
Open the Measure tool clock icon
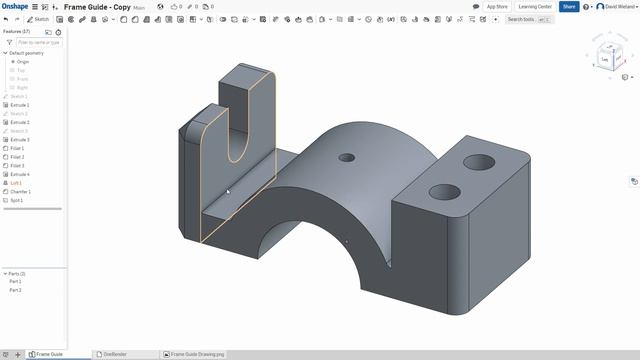(368, 19)
